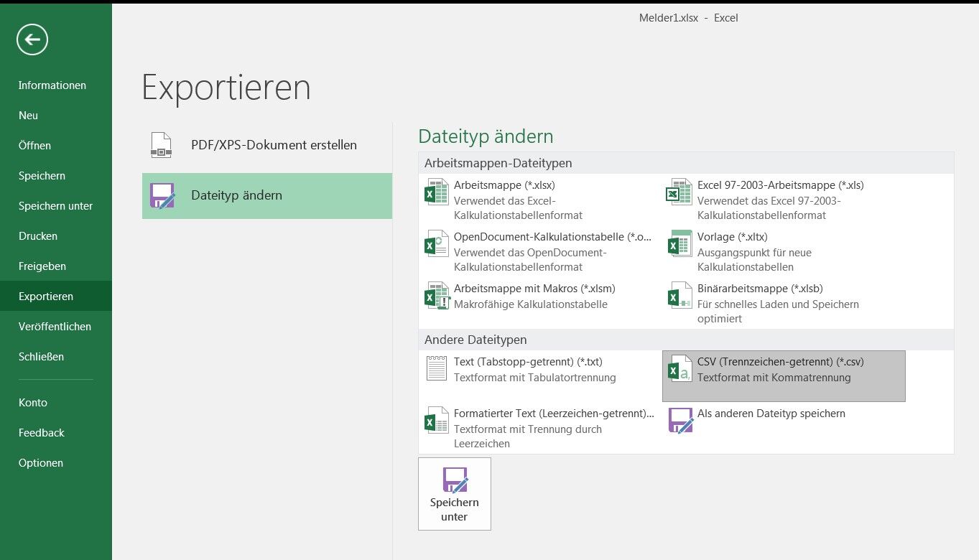Image resolution: width=979 pixels, height=560 pixels.
Task: Click the Dateityp ändern green heading
Action: click(486, 136)
